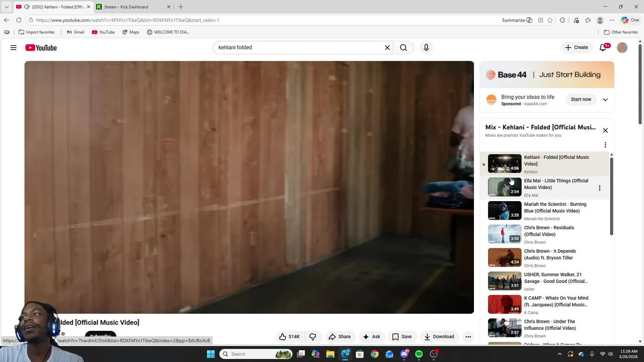Open Chris Brown - It Depends (Audio)

click(544, 257)
